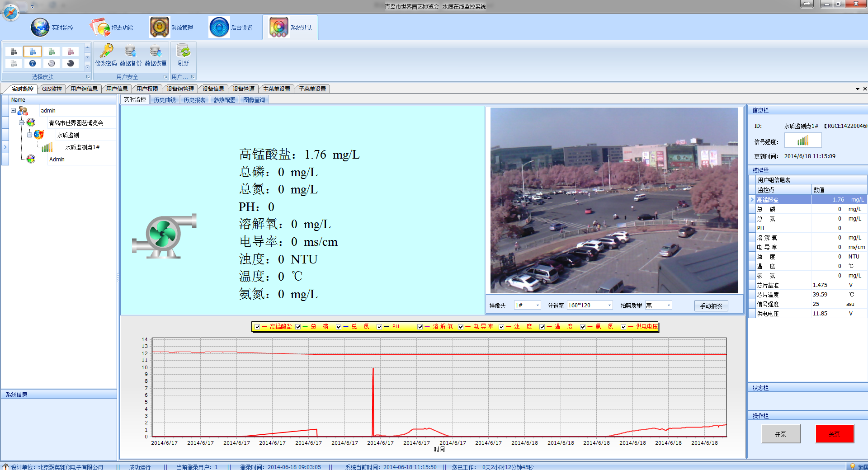The height and width of the screenshot is (470, 868).
Task: Click the 刷新 refresh icon
Action: (x=183, y=51)
